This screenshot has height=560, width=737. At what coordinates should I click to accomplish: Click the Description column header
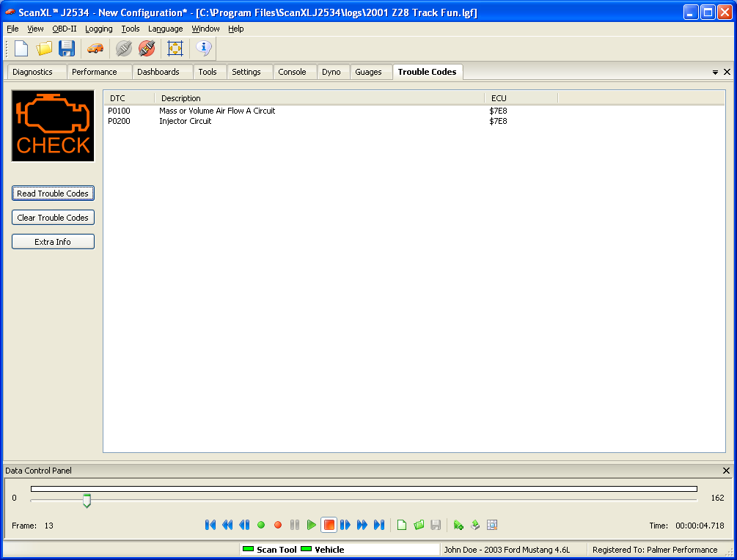[x=320, y=98]
